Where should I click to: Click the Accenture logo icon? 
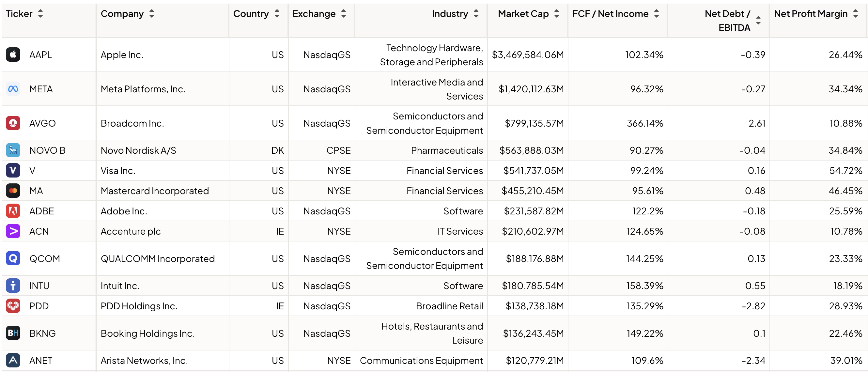pyautogui.click(x=13, y=231)
